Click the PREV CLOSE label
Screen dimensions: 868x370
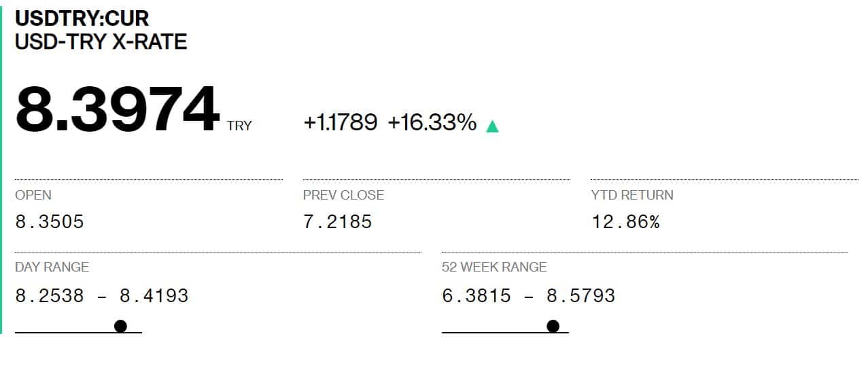[343, 195]
